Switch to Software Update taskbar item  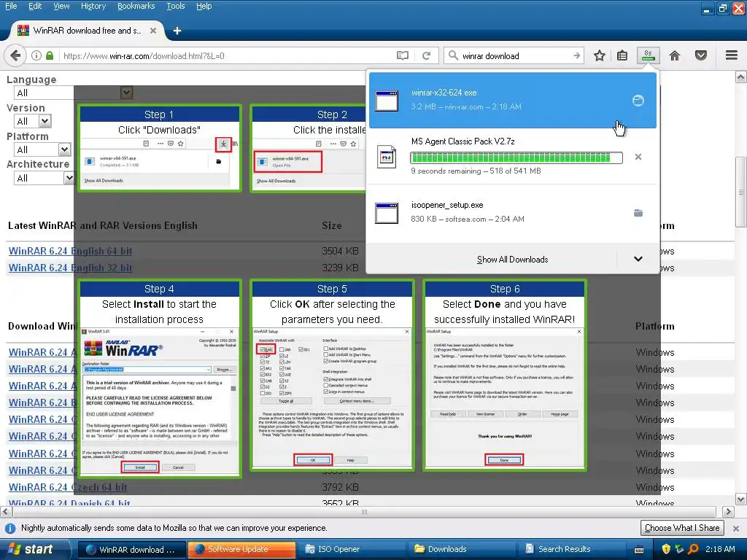[241, 549]
